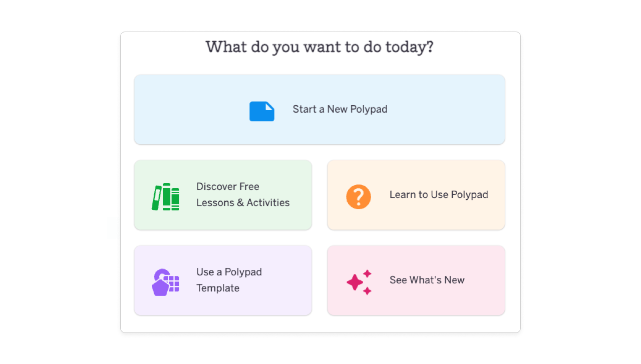The image size is (641, 364).
Task: Open the orange Learn to Use Polypad card
Action: tap(416, 215)
